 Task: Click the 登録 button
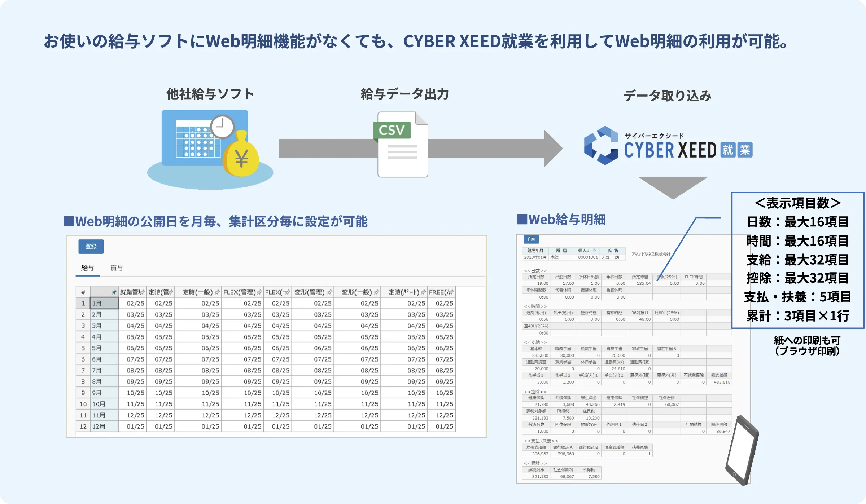[91, 246]
